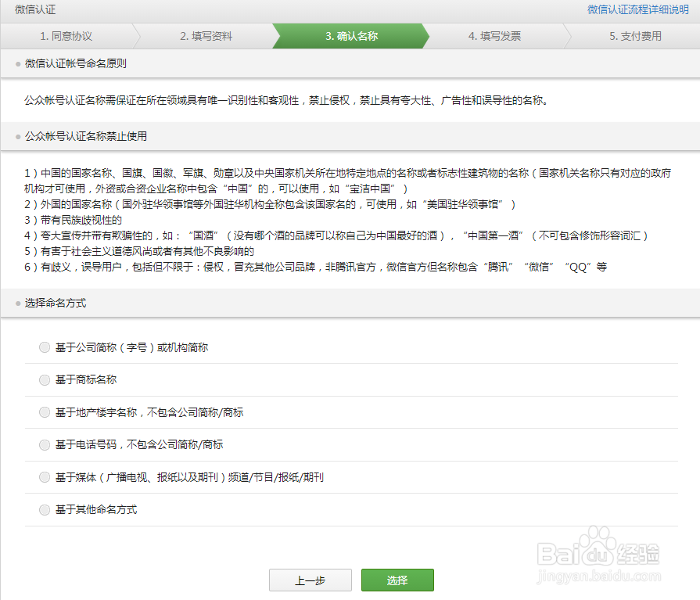Viewport: 700px width, 600px height.
Task: Click rule 6）有歧义，误导用户 line
Action: 316,267
